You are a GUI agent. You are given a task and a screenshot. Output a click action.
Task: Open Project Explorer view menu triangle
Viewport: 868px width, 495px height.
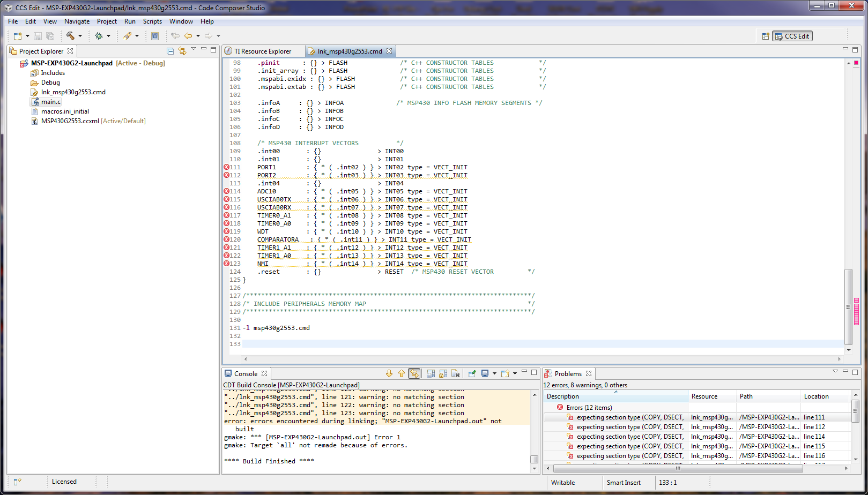click(193, 50)
